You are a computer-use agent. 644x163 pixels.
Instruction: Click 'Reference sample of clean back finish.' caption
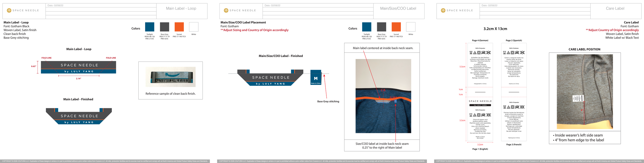[171, 94]
